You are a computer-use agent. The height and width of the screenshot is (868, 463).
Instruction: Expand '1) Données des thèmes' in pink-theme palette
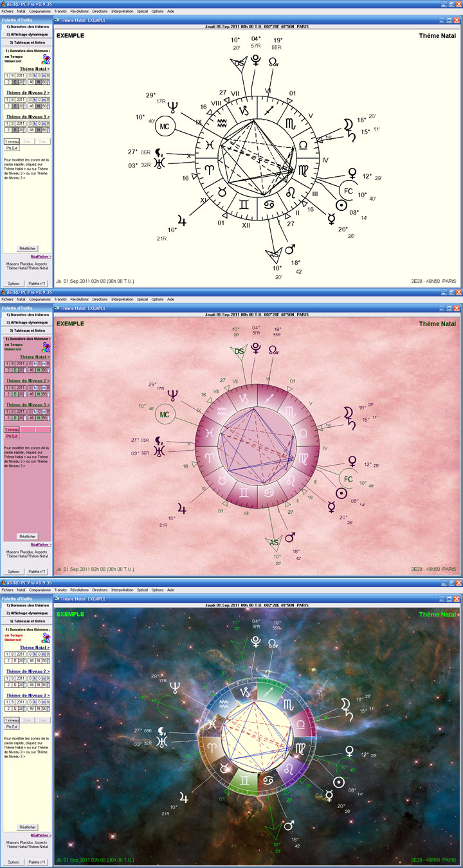coord(27,315)
